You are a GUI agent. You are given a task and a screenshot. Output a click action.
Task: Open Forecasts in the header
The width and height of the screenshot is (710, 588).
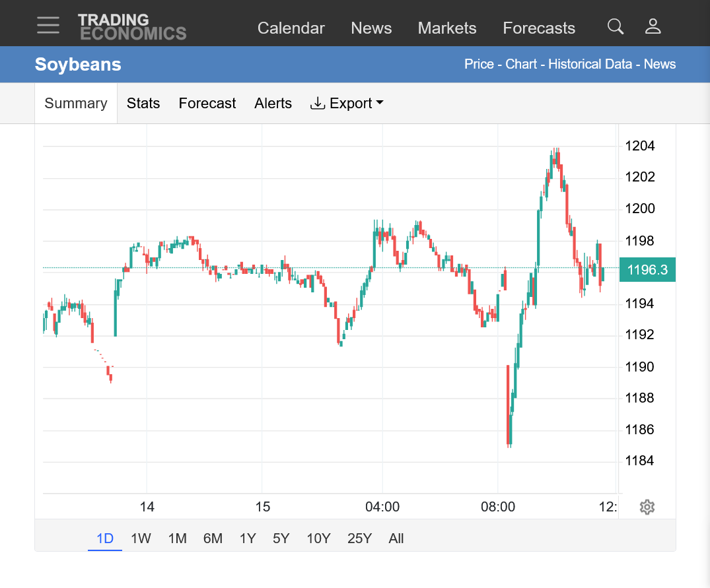[539, 28]
